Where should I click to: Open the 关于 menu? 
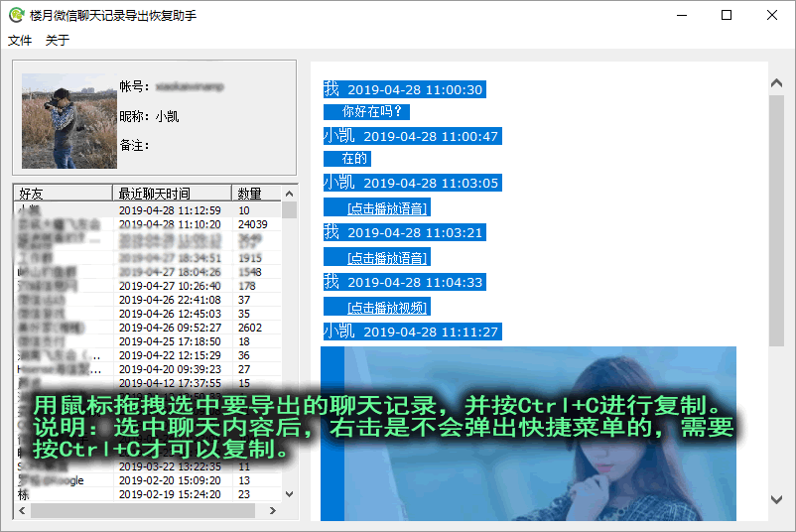tap(58, 40)
